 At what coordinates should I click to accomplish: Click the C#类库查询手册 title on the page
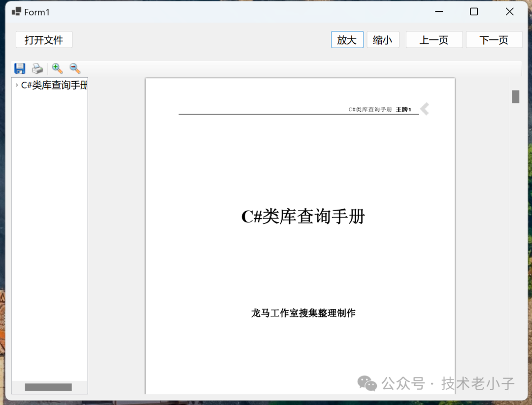point(303,217)
